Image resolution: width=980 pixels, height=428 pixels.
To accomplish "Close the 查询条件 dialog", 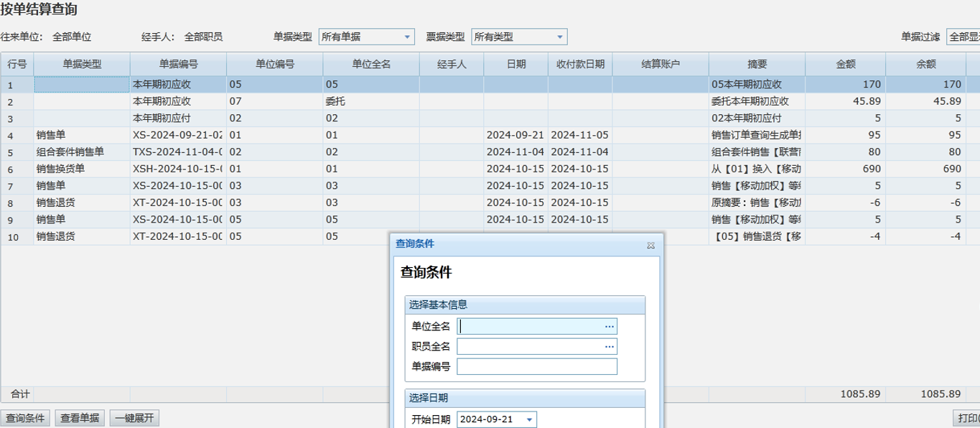I will pos(650,245).
